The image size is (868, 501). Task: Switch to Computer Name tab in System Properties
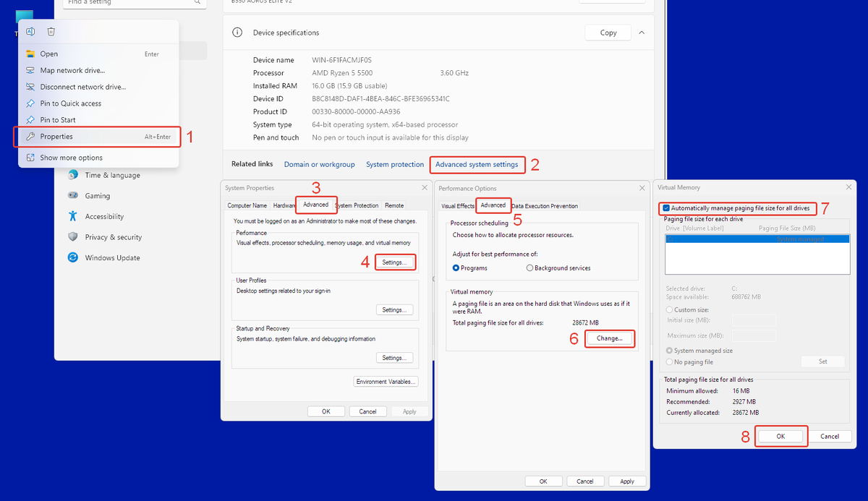point(247,205)
